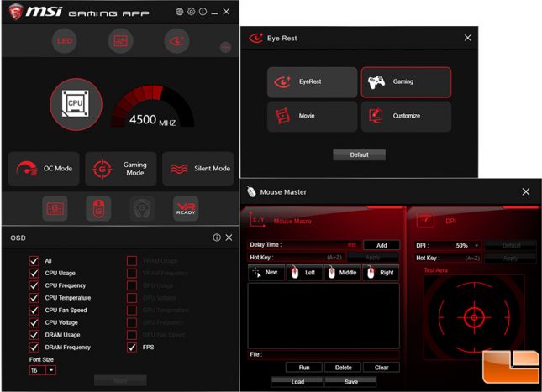Click the globe icon in Gaming App title bar
The height and width of the screenshot is (392, 542).
pyautogui.click(x=179, y=12)
